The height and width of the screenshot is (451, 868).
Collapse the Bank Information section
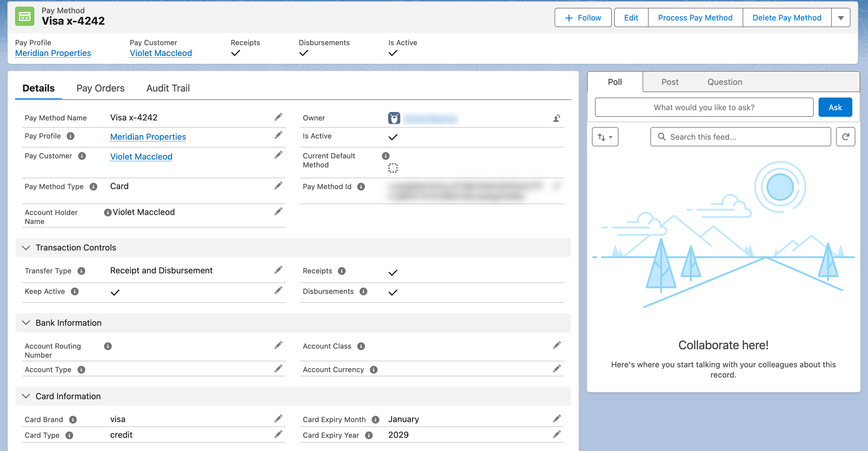click(26, 323)
